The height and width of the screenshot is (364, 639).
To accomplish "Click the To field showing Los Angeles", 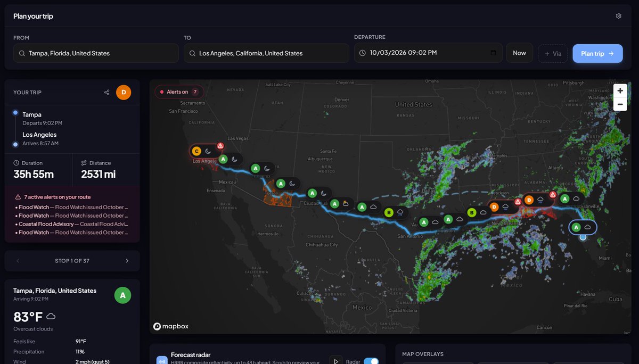I will [266, 53].
